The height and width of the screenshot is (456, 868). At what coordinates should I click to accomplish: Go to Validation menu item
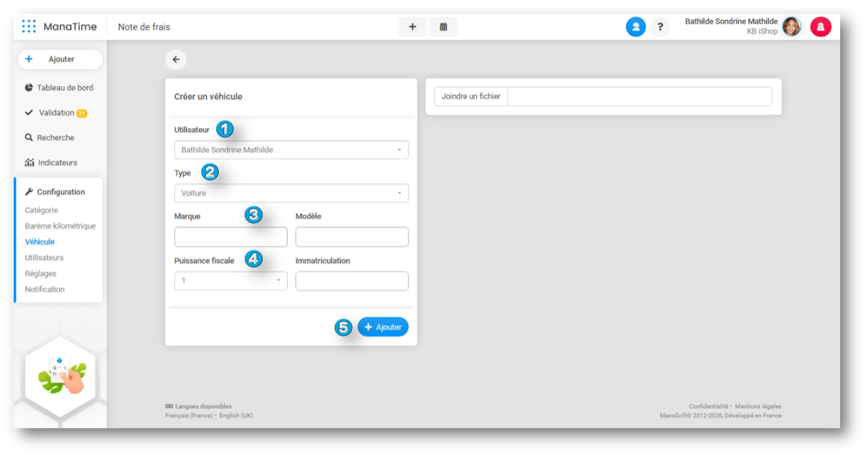point(57,113)
